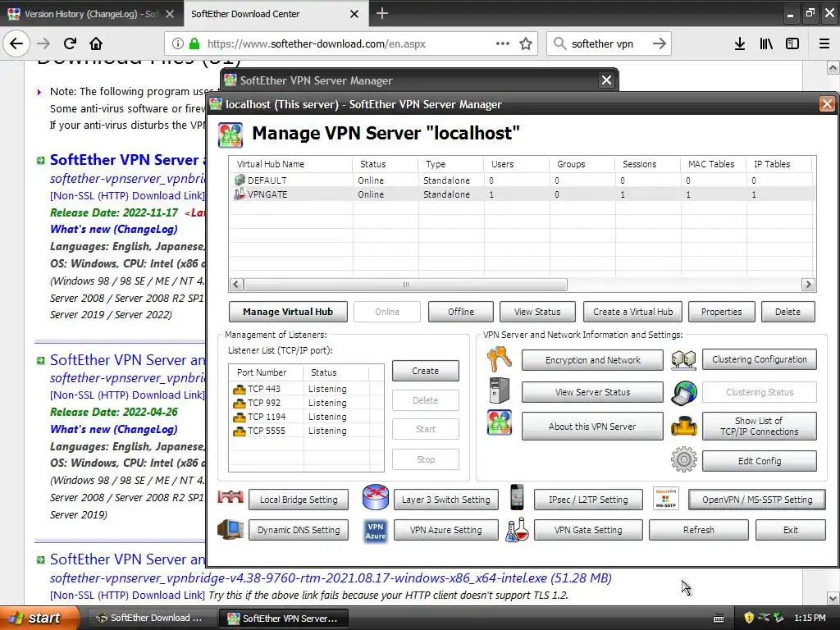Viewport: 840px width, 630px height.
Task: Set the selected hub Offline
Action: coord(461,311)
